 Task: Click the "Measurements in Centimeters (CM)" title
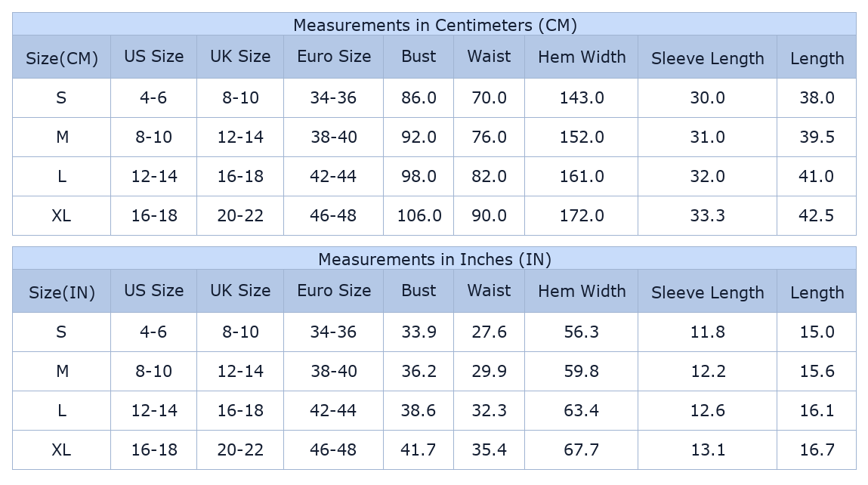click(434, 25)
